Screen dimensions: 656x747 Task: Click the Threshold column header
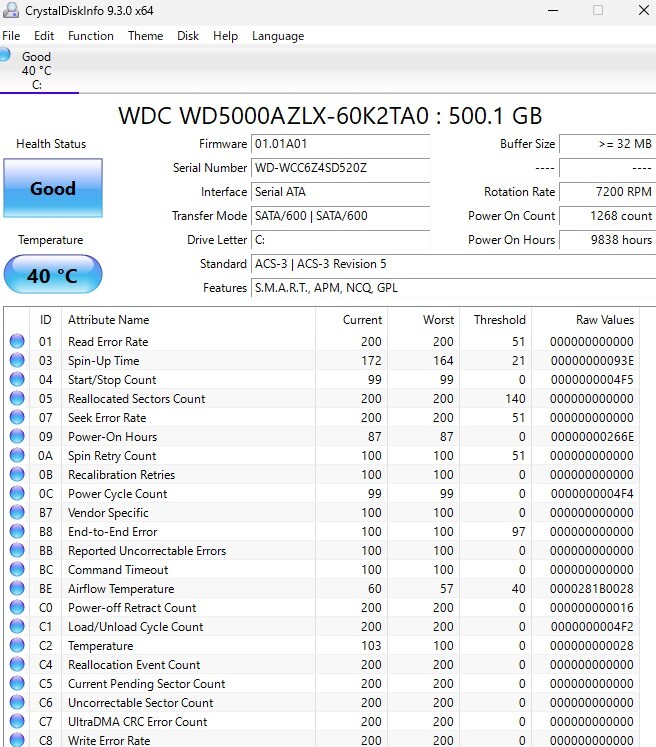[495, 320]
